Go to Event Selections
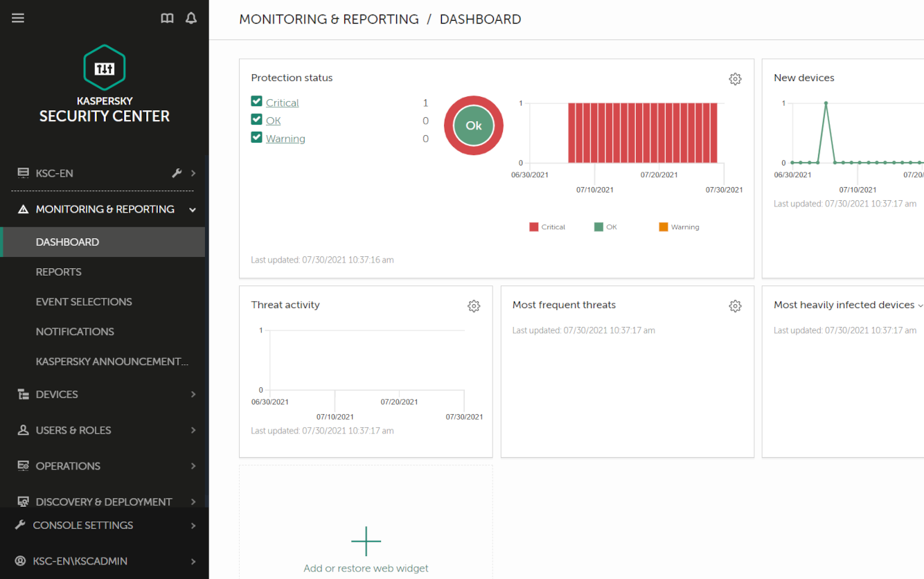This screenshot has width=924, height=579. click(x=84, y=301)
